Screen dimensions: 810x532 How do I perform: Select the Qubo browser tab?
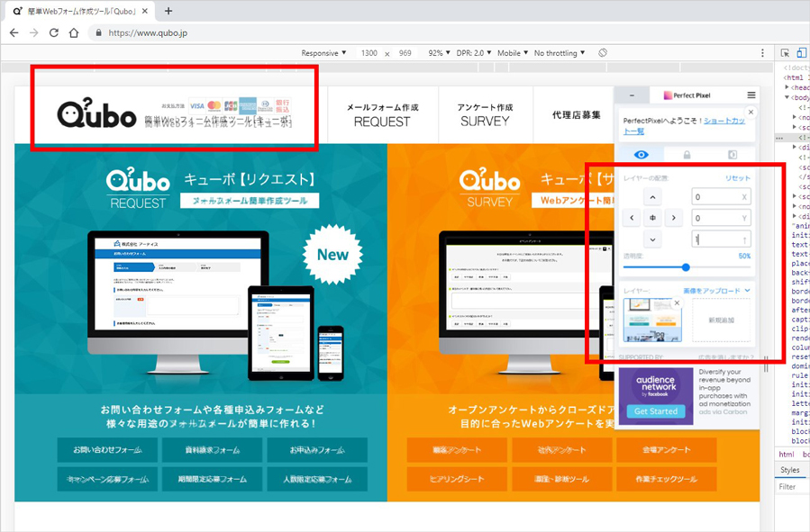(x=80, y=11)
